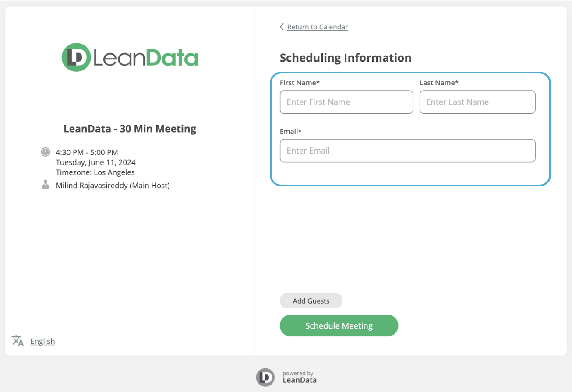Click the Email* label
Screen dimensions: 572x392
coord(291,131)
